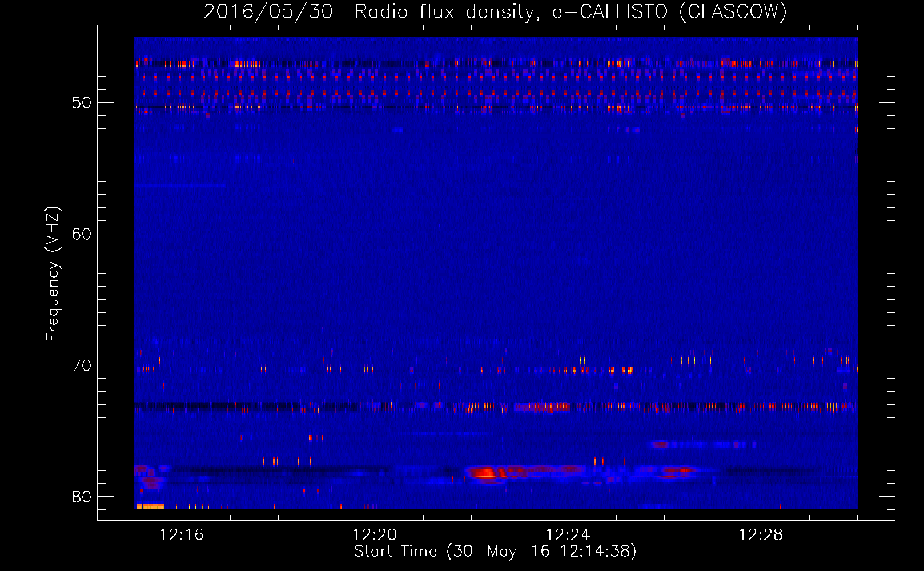Click the 70 frequency tick label
This screenshot has width=924, height=571.
82,365
